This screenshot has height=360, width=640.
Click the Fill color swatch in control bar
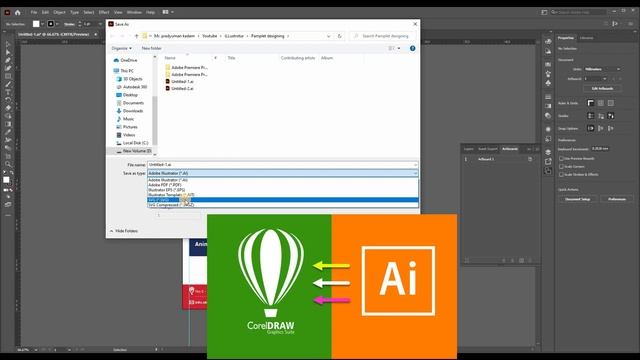[36, 24]
